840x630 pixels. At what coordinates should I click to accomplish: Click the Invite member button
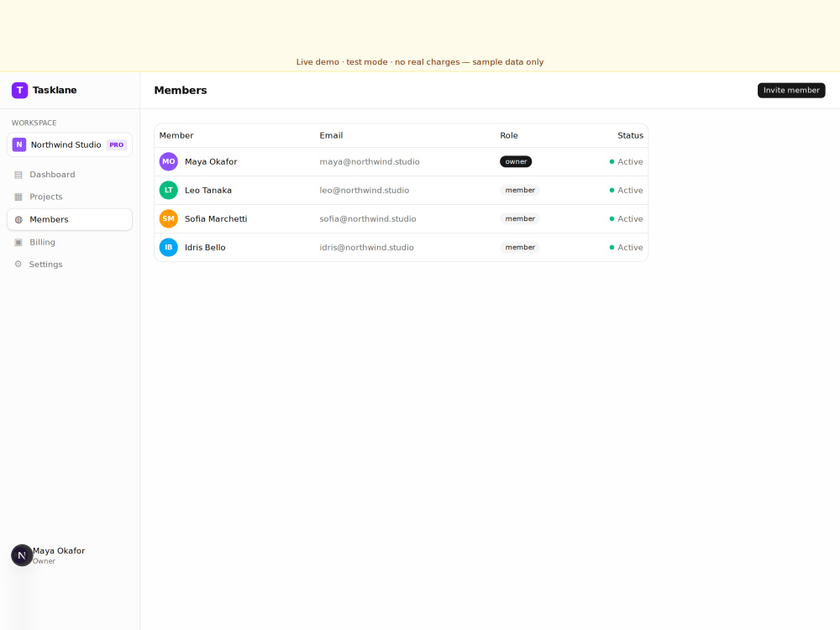pos(791,90)
